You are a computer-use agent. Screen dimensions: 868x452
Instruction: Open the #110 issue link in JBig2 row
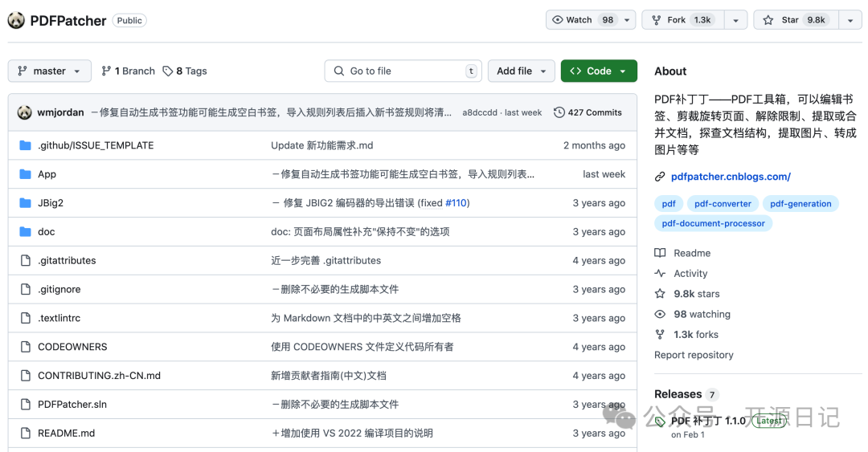(457, 203)
